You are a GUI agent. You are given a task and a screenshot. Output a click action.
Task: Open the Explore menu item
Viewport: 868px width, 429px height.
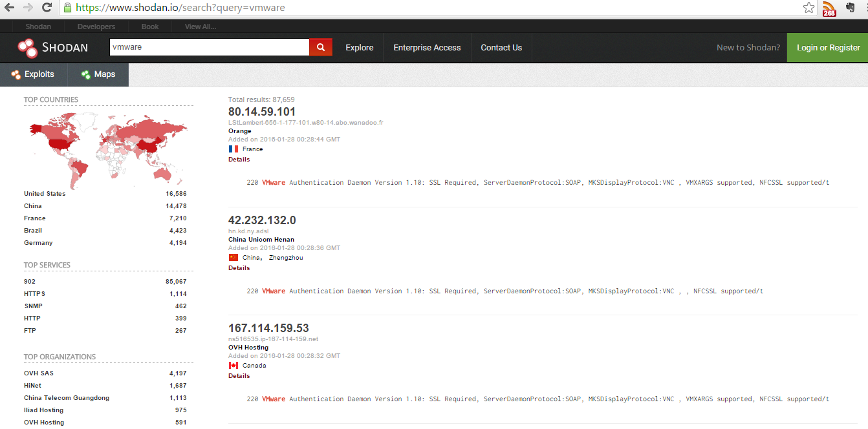point(359,48)
